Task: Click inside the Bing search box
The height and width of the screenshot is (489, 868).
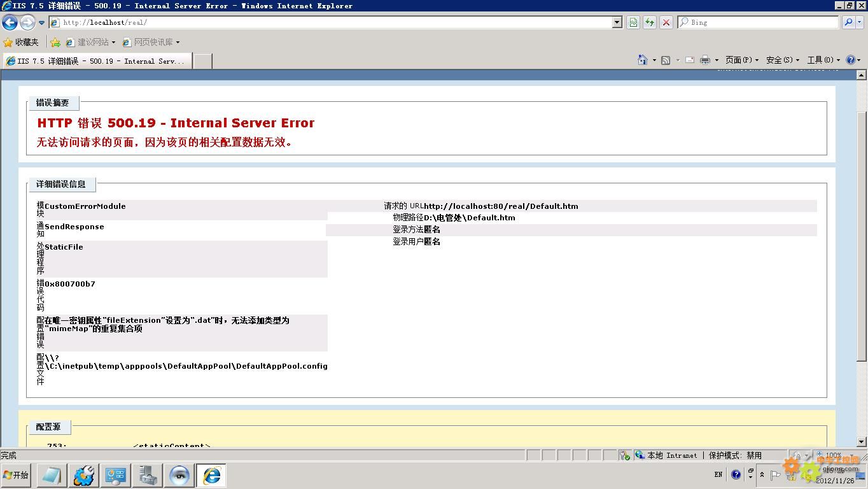Action: (x=760, y=22)
